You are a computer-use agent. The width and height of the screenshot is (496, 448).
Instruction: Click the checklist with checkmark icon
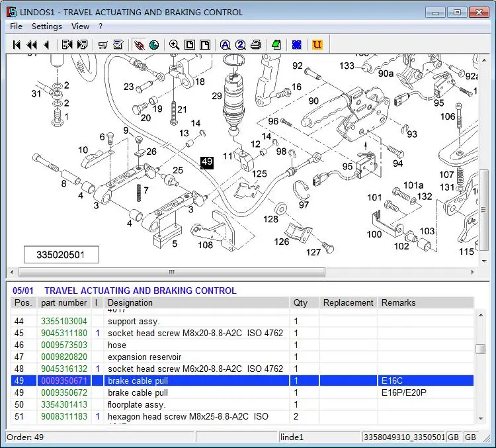(118, 44)
